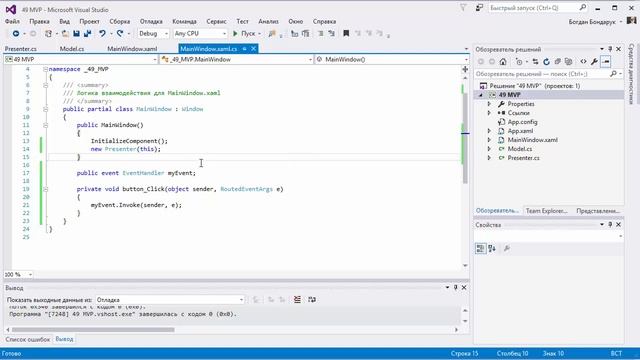
Task: Open Properties via the wrench icon
Action: coord(594,62)
